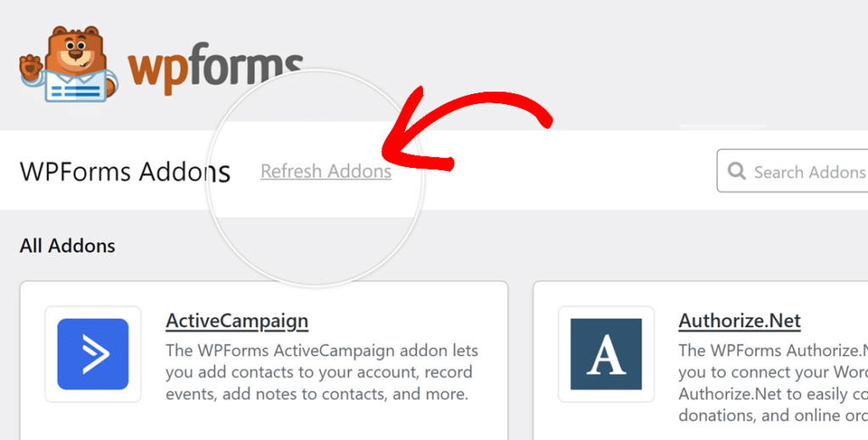Screen dimensions: 868x440
Task: Select the ActiveCampaign addon card background
Action: [264, 361]
